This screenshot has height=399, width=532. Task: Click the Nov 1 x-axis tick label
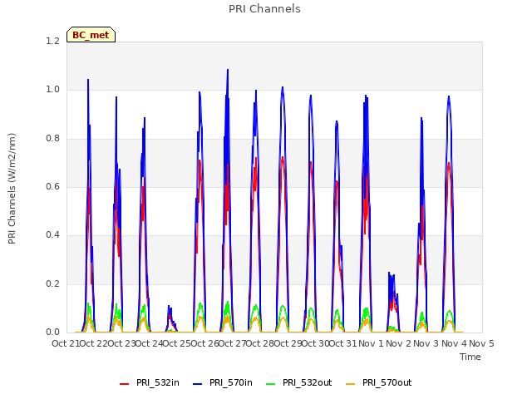(371, 343)
